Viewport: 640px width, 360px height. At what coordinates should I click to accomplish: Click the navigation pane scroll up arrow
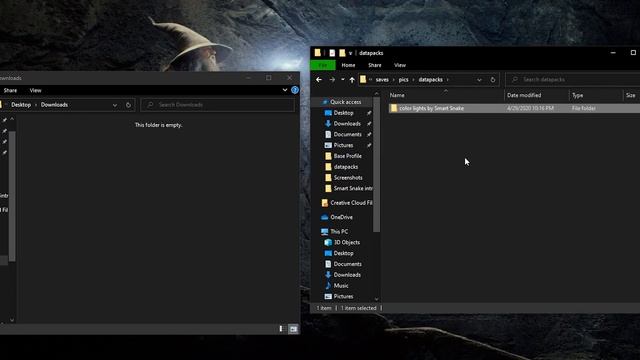coord(376,94)
